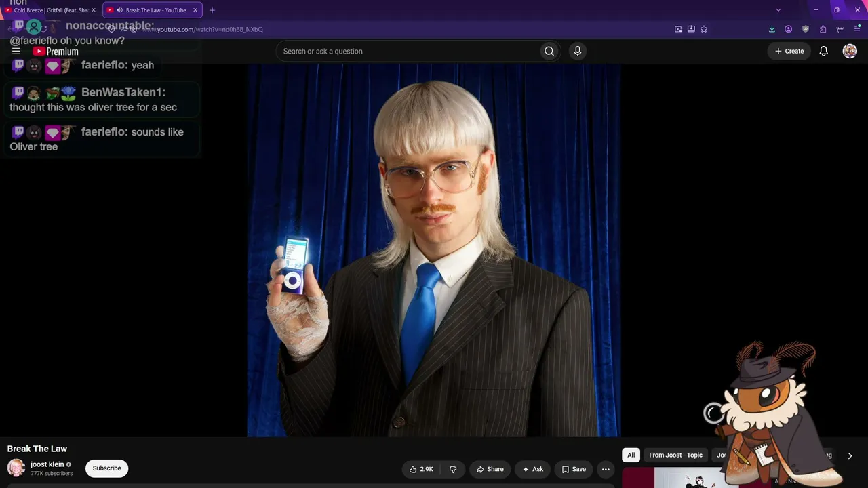Open the joost klein channel name link
This screenshot has width=868, height=488.
click(47, 464)
